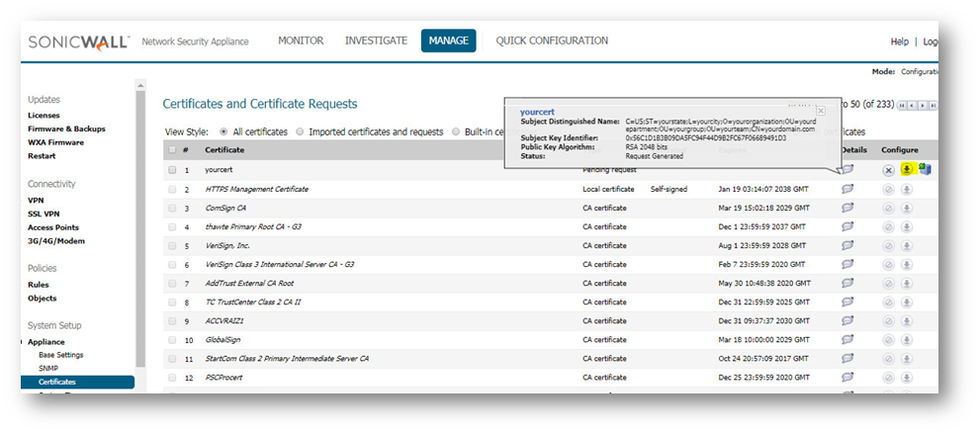Tick the select-all checkbox in table header
Image resolution: width=980 pixels, height=435 pixels.
click(x=173, y=150)
